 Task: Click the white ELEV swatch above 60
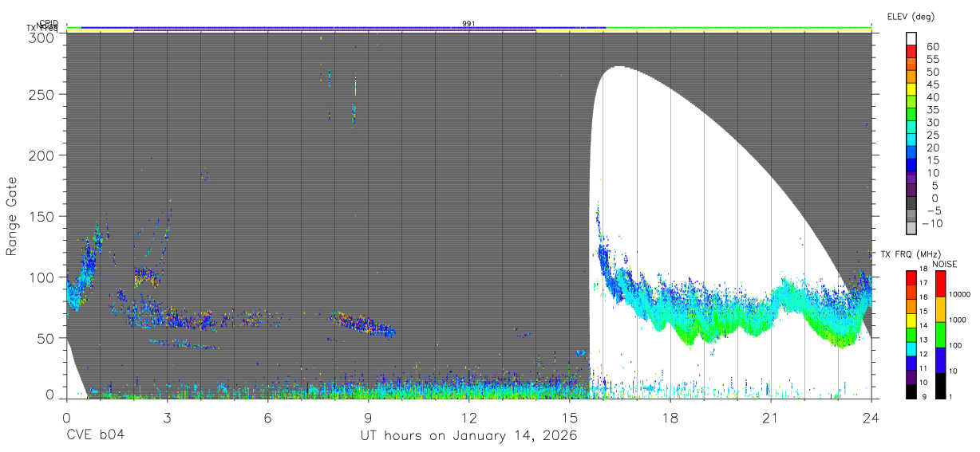(911, 39)
